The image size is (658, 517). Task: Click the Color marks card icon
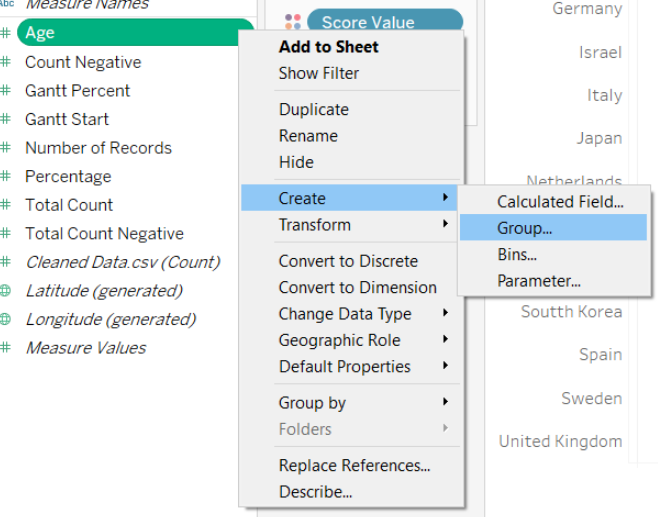[292, 22]
